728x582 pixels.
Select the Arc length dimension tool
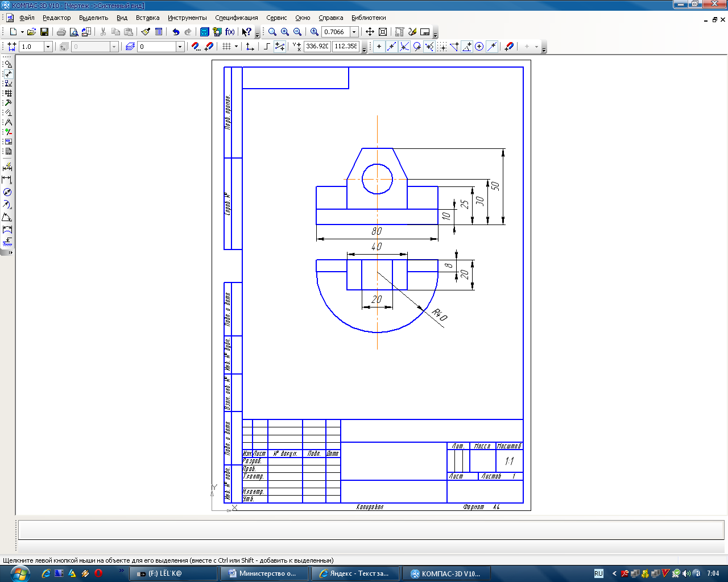[7, 230]
